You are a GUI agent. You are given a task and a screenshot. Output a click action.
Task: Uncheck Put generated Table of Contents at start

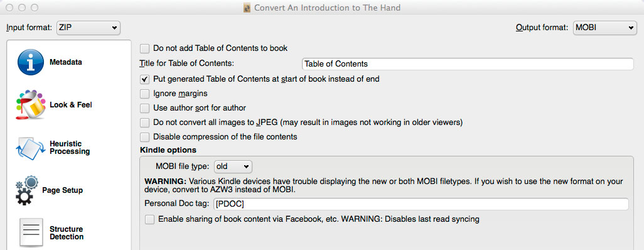click(x=144, y=79)
